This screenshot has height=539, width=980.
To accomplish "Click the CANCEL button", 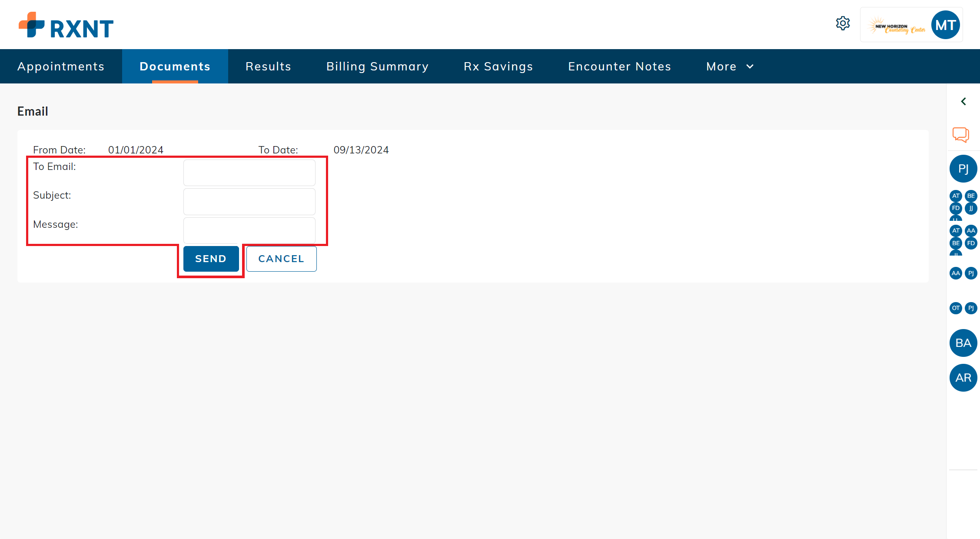I will (x=281, y=259).
